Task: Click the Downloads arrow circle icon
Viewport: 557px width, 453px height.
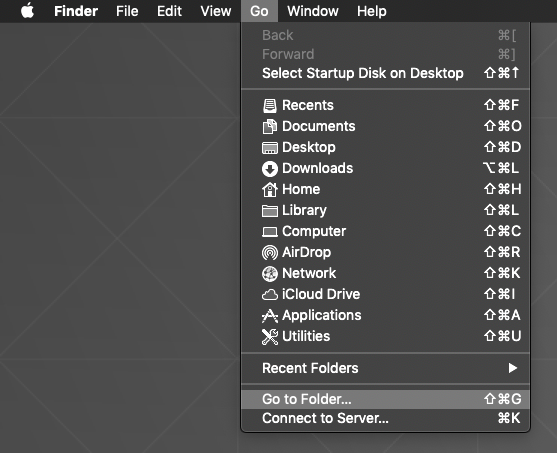Action: pyautogui.click(x=270, y=169)
